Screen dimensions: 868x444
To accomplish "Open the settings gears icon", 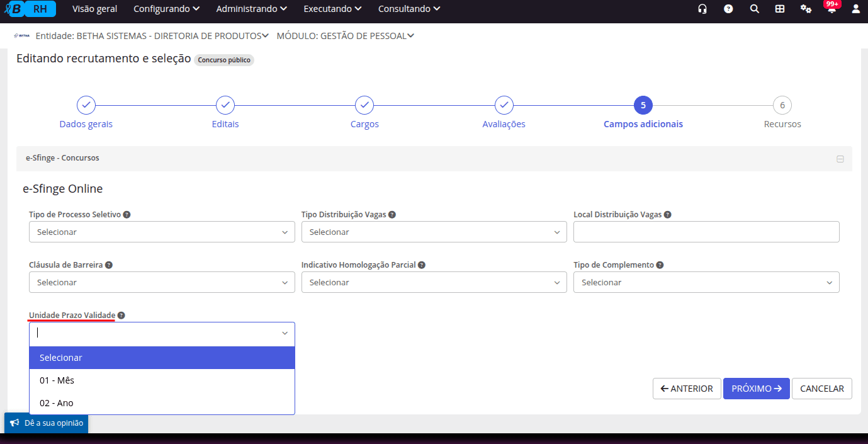I will pyautogui.click(x=806, y=9).
